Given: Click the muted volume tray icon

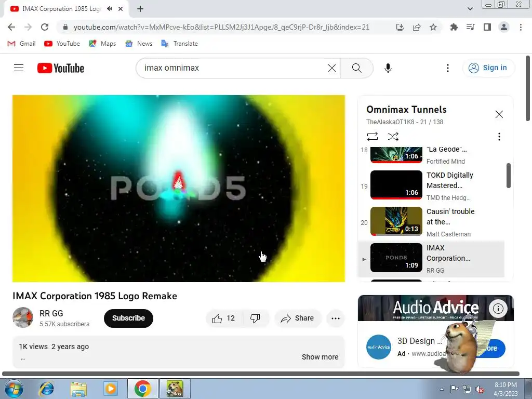Looking at the screenshot, I should pos(480,389).
